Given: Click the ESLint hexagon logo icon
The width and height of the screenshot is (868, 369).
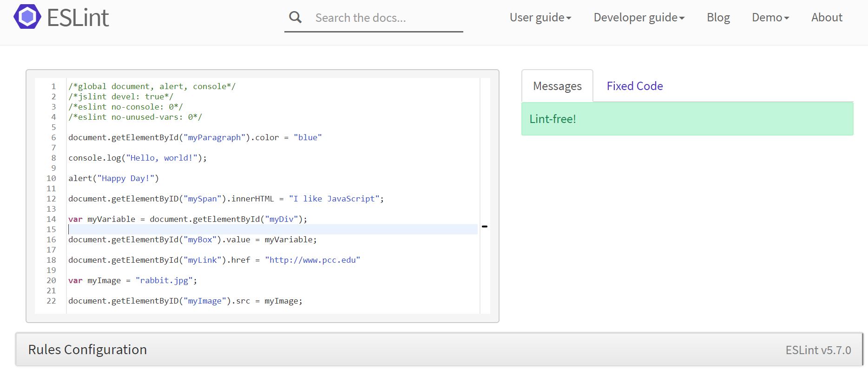Looking at the screenshot, I should [27, 17].
